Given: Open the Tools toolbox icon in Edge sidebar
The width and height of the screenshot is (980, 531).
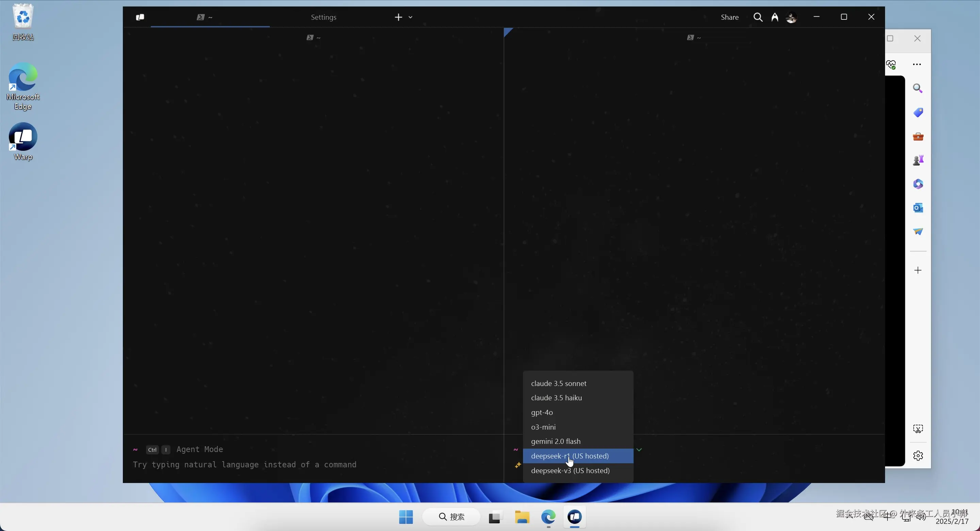Looking at the screenshot, I should point(918,136).
